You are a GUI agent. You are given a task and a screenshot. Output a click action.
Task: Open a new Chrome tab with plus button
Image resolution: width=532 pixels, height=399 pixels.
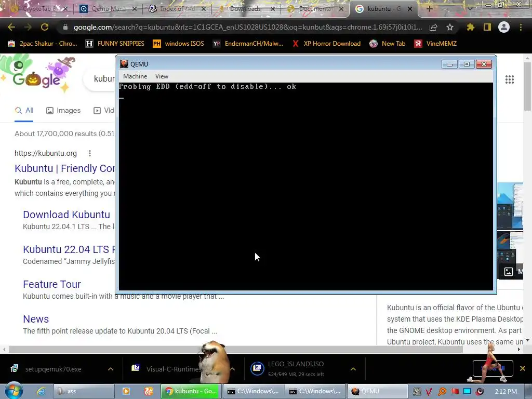coord(429,9)
